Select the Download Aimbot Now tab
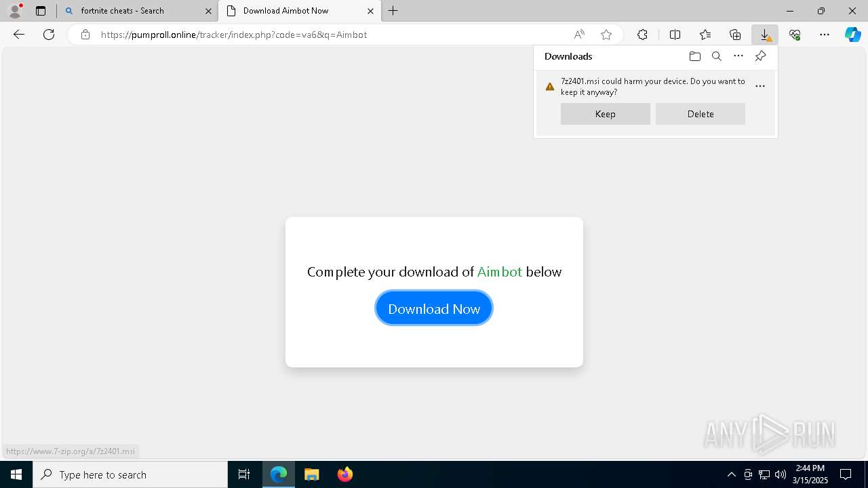This screenshot has width=868, height=488. click(x=299, y=11)
